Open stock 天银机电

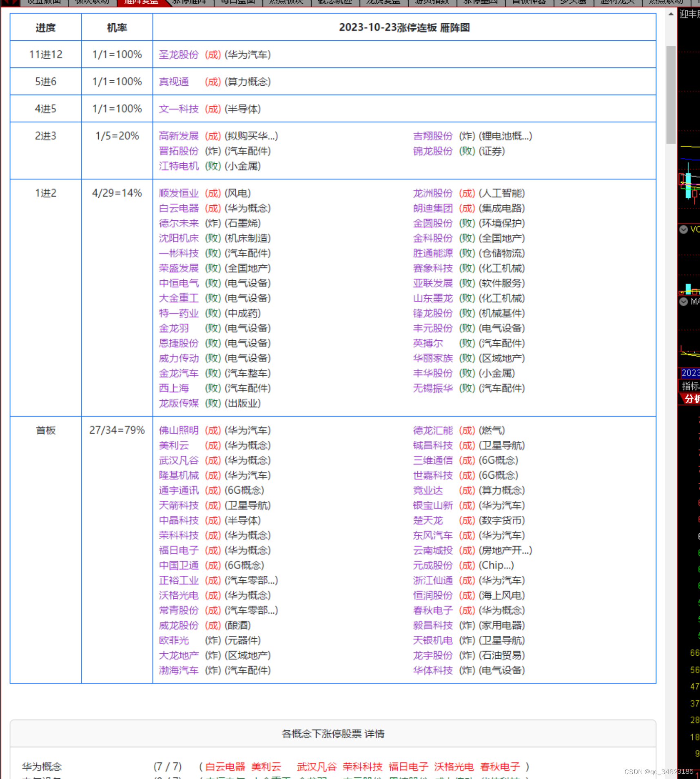433,641
